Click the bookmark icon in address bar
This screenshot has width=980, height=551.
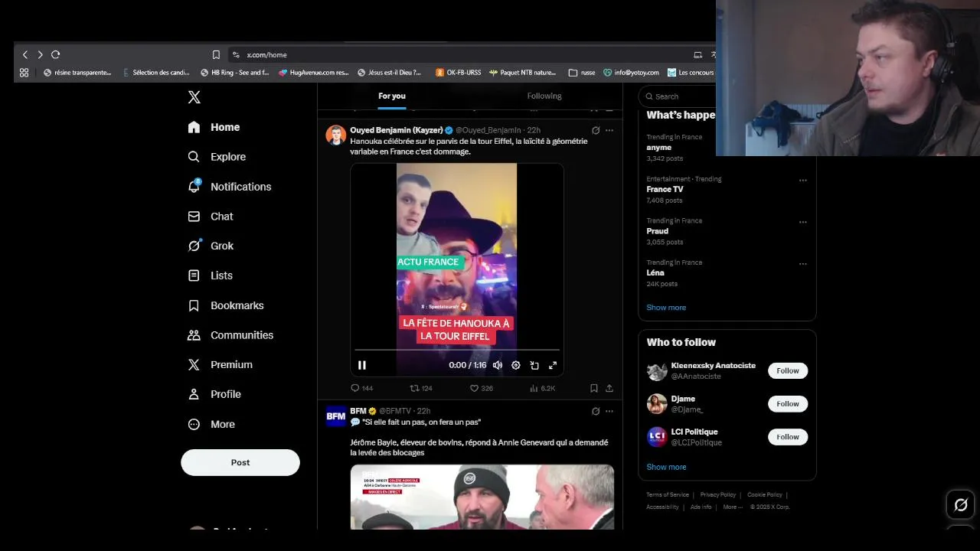216,54
